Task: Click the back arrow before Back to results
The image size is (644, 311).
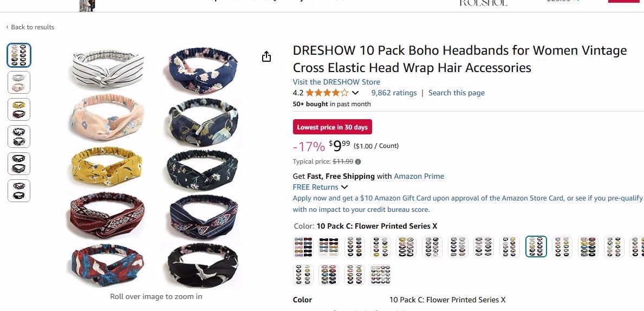Action: tap(7, 27)
